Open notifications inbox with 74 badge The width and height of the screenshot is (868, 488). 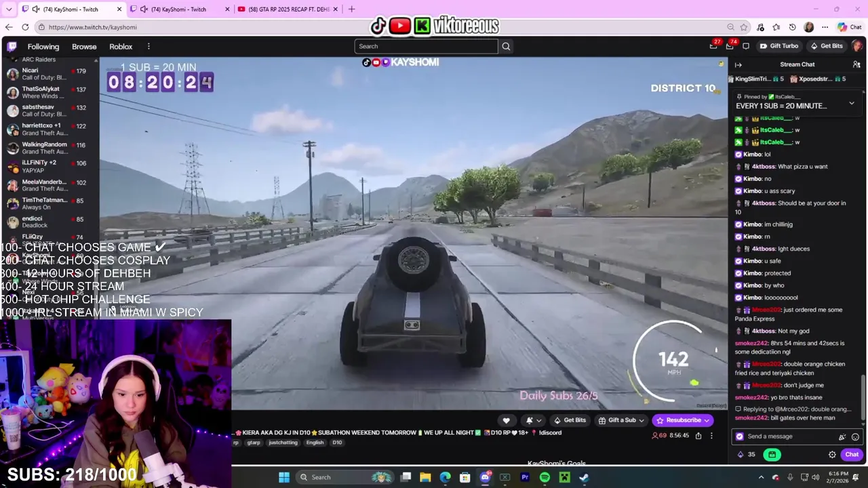730,46
